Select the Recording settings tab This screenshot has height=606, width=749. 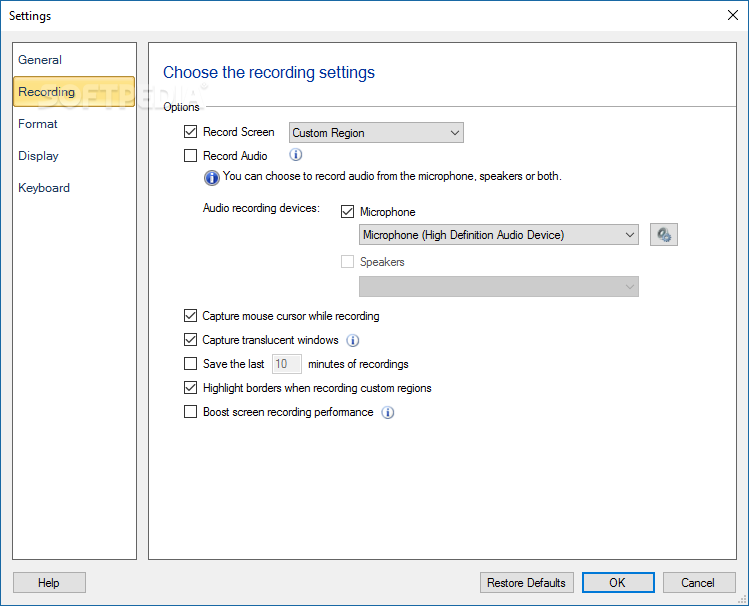click(74, 91)
